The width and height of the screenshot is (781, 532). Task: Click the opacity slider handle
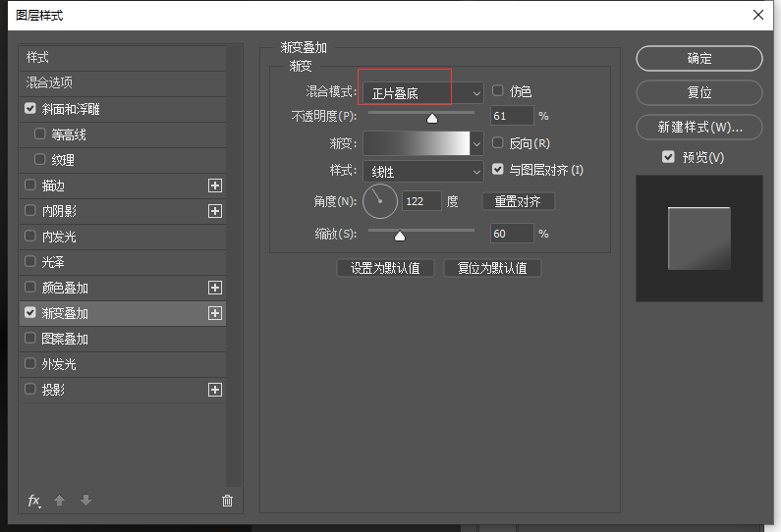click(432, 118)
